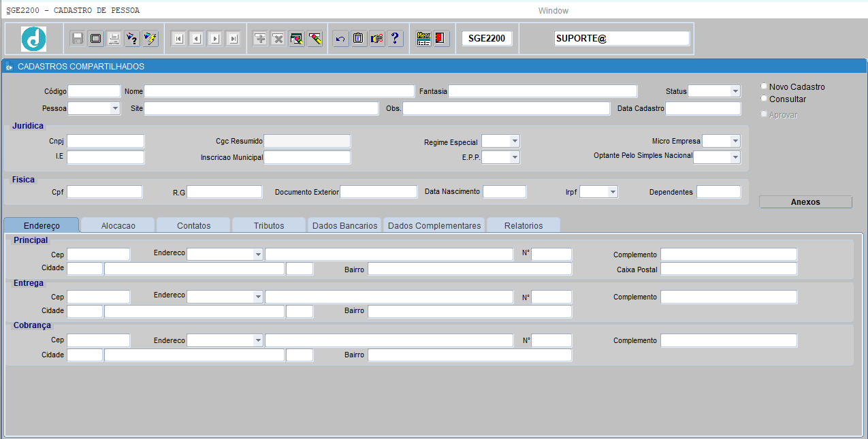Click into the Código field
The height and width of the screenshot is (439, 868).
(x=94, y=91)
